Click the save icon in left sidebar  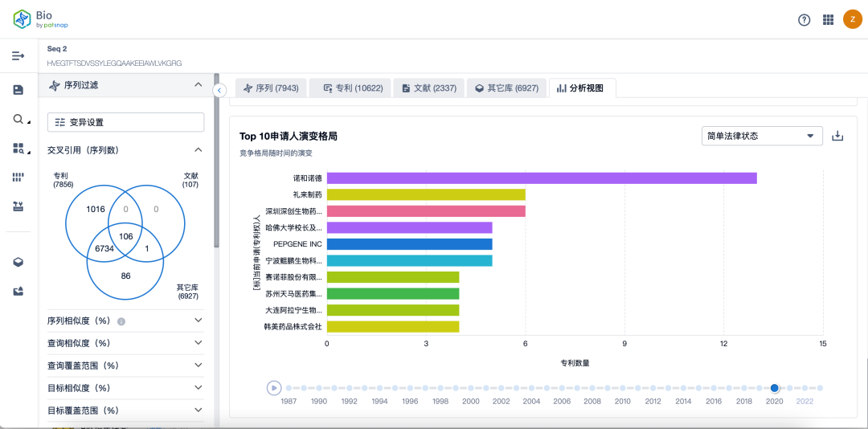pos(18,90)
